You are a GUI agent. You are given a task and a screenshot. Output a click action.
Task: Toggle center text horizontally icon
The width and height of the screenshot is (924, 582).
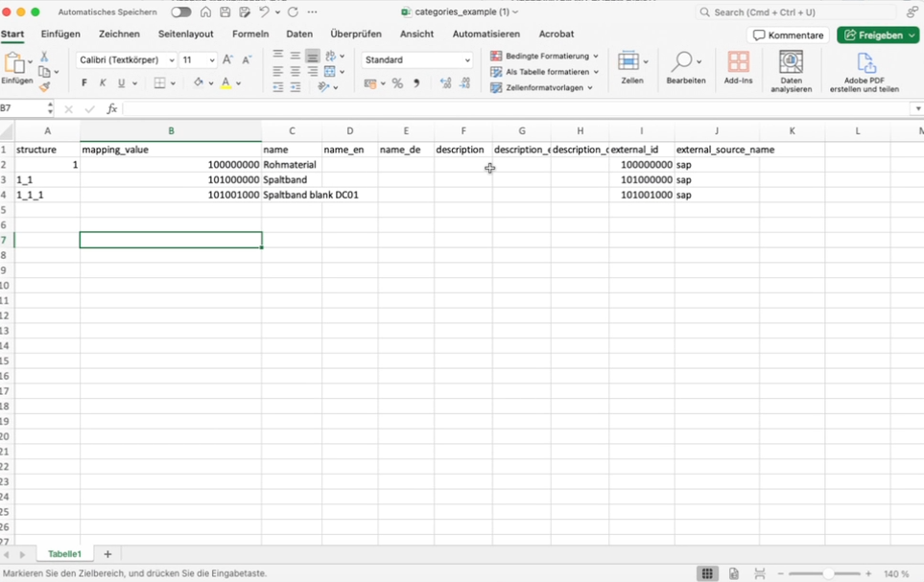click(296, 71)
